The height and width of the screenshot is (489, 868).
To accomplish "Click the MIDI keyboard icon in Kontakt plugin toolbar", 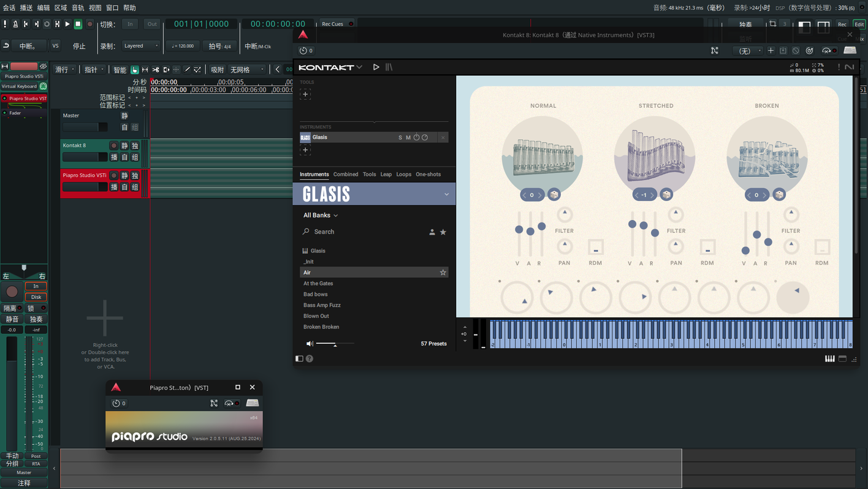I will (850, 51).
